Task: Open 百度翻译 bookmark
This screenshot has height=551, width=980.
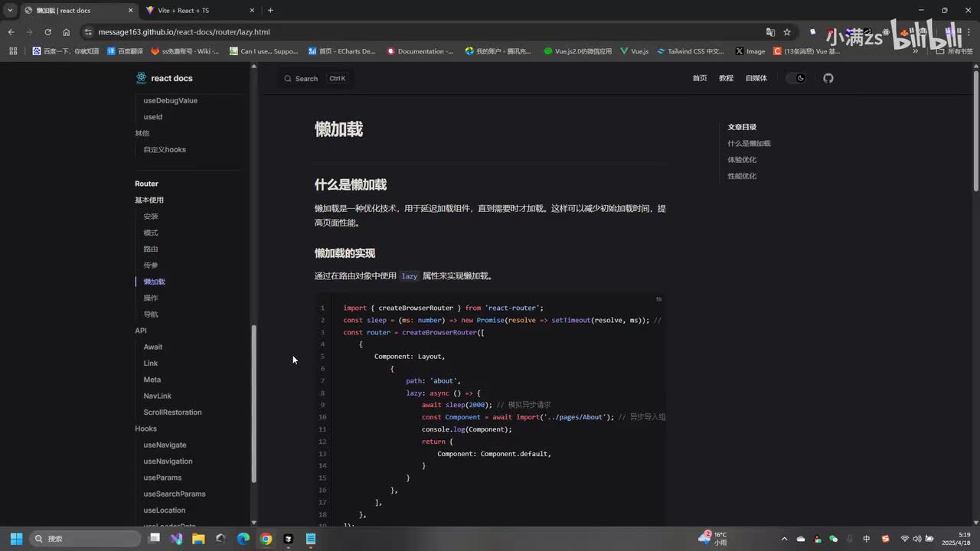Action: click(x=126, y=51)
